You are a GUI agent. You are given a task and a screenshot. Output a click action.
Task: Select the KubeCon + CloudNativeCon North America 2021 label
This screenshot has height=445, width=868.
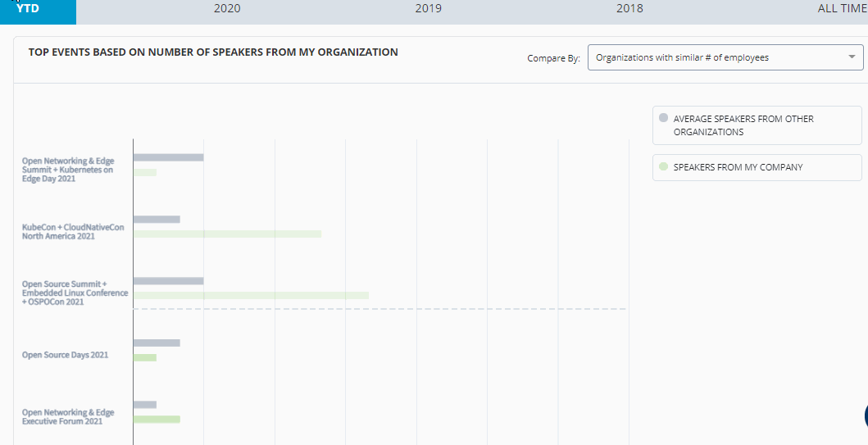(x=73, y=232)
